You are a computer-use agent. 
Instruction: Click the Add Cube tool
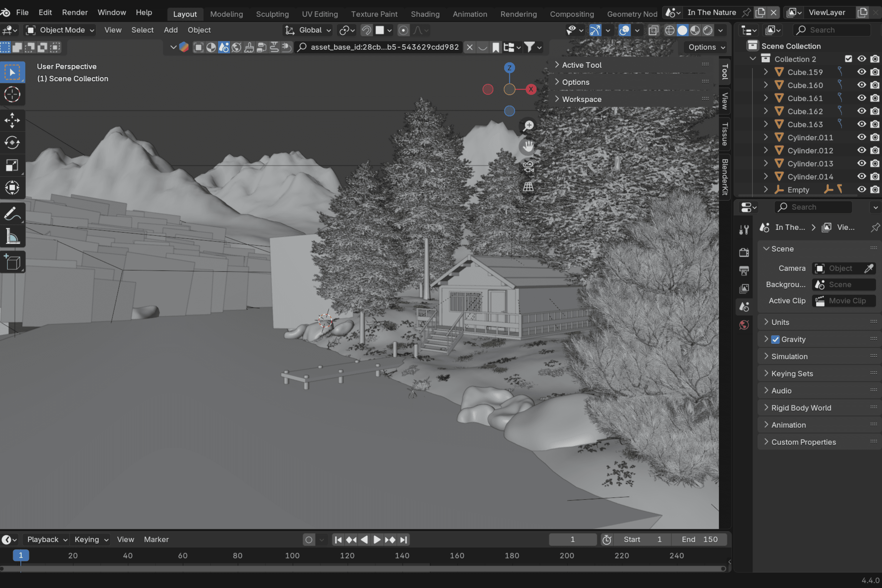[12, 262]
